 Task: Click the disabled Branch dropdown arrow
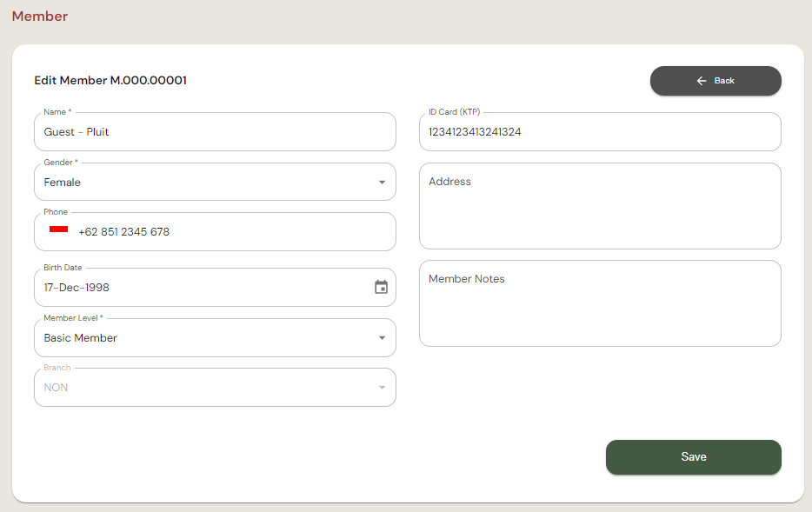pos(382,388)
